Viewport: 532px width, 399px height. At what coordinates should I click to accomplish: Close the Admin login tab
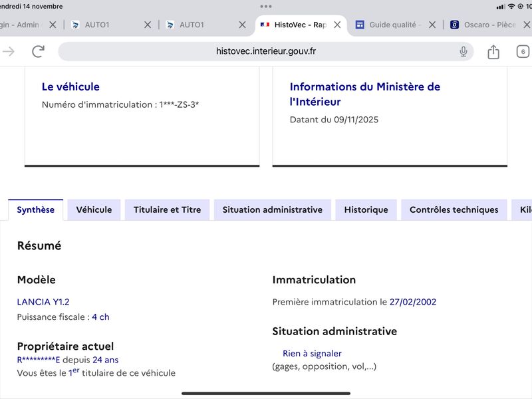point(53,25)
